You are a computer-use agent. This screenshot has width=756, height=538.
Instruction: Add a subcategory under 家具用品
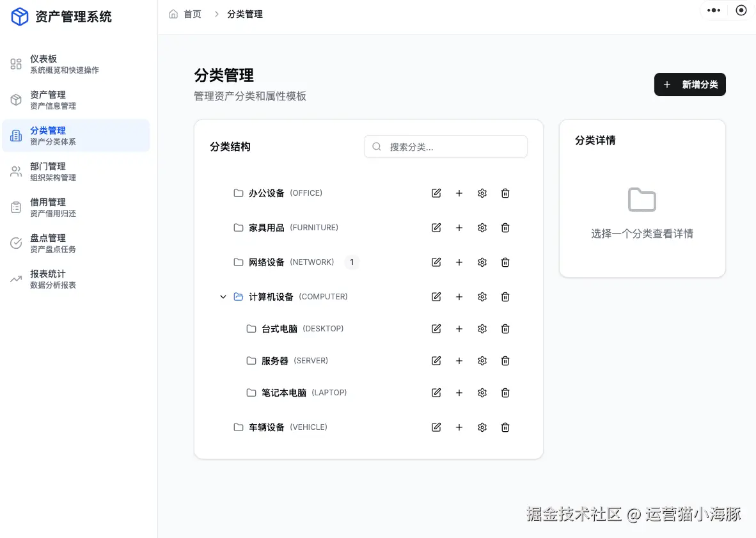(459, 228)
